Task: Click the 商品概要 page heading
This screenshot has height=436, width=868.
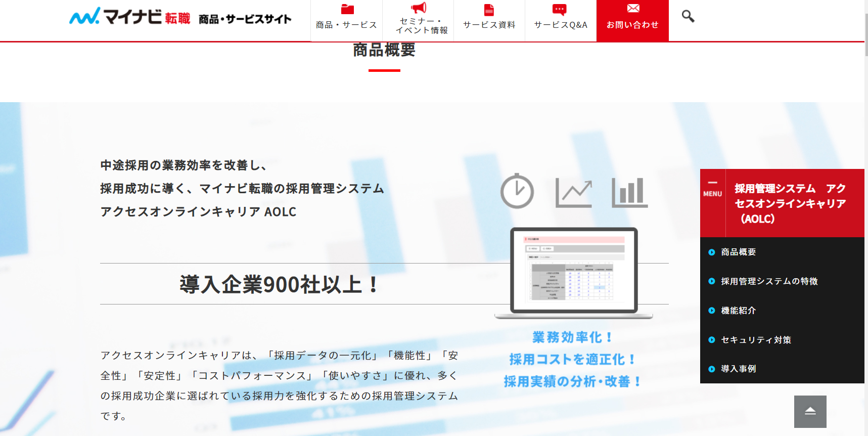Action: [384, 50]
